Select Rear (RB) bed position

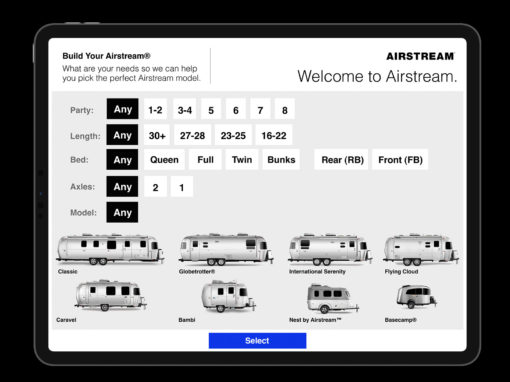[x=342, y=160]
